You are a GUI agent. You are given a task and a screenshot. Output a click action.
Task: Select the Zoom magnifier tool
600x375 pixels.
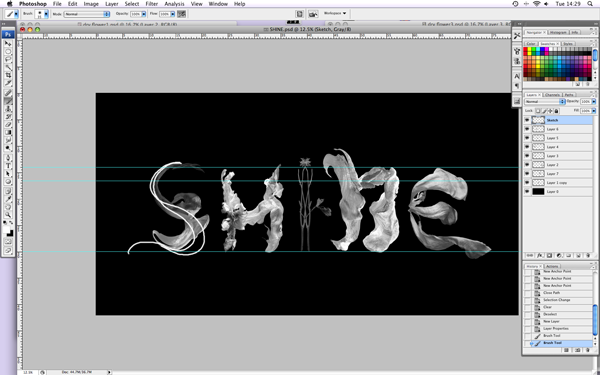[x=8, y=215]
